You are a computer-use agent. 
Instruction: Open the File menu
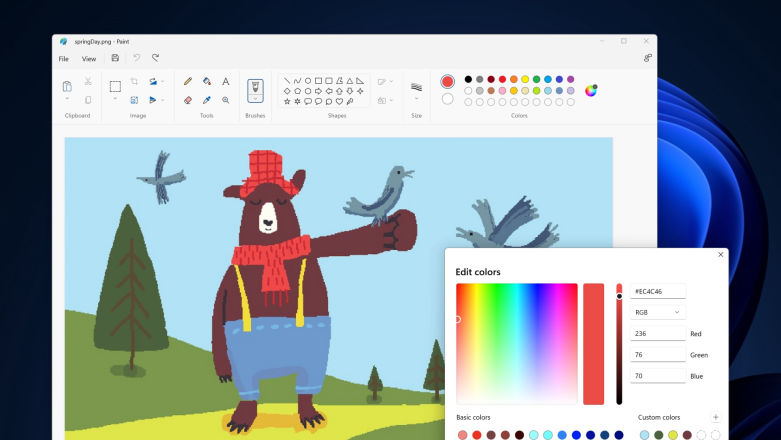click(63, 59)
